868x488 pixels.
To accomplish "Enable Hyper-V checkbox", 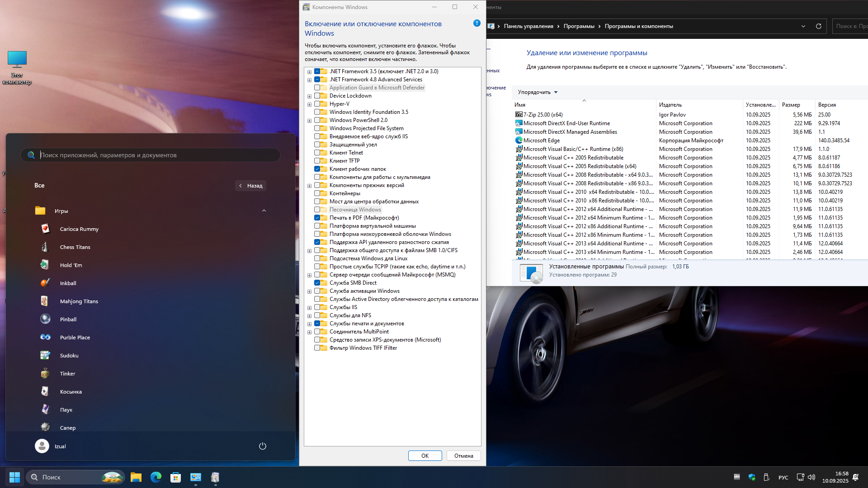I will (x=317, y=104).
